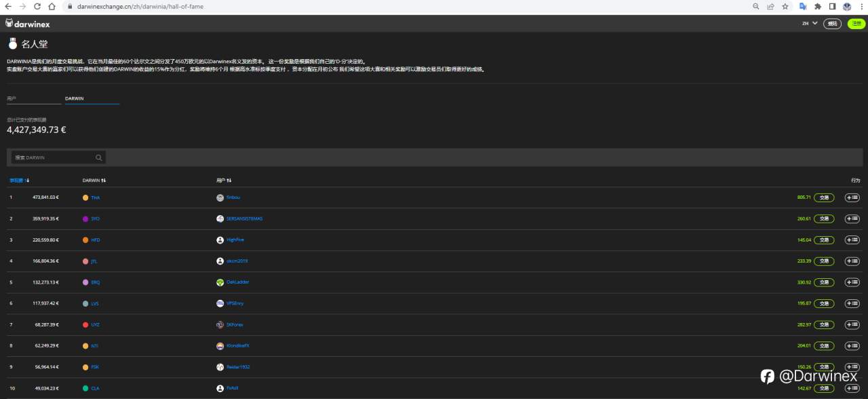Share this page via the share icon
Viewport: 868px width, 399px height.
click(x=770, y=6)
